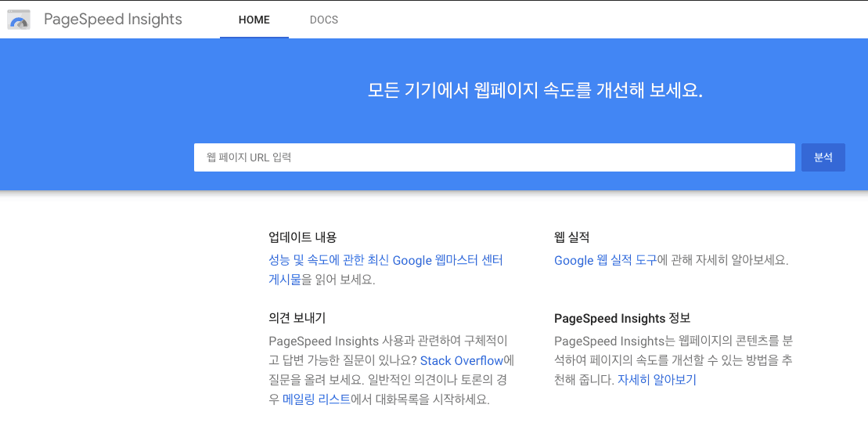
Task: Open the 메일링 리스트 link
Action: tap(317, 399)
